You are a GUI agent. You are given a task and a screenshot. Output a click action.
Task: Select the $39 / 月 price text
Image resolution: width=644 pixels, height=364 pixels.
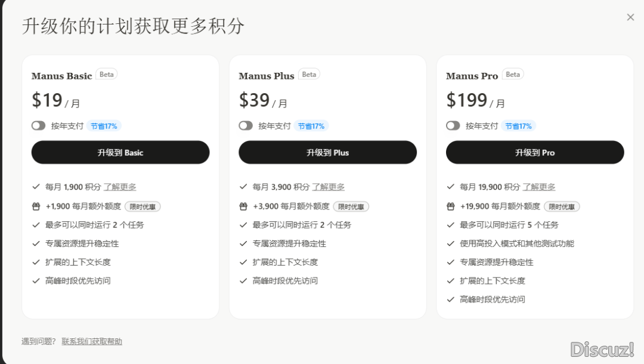[264, 100]
